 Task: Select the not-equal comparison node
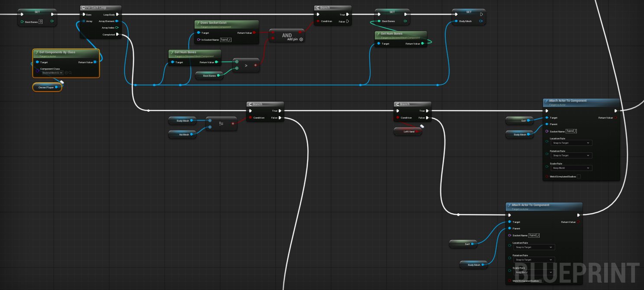pyautogui.click(x=221, y=124)
